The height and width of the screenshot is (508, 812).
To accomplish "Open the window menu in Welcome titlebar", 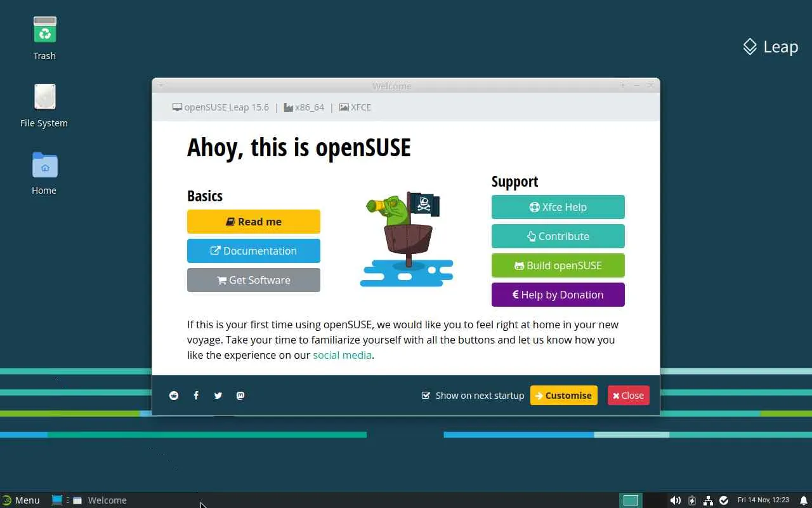I will click(x=160, y=85).
